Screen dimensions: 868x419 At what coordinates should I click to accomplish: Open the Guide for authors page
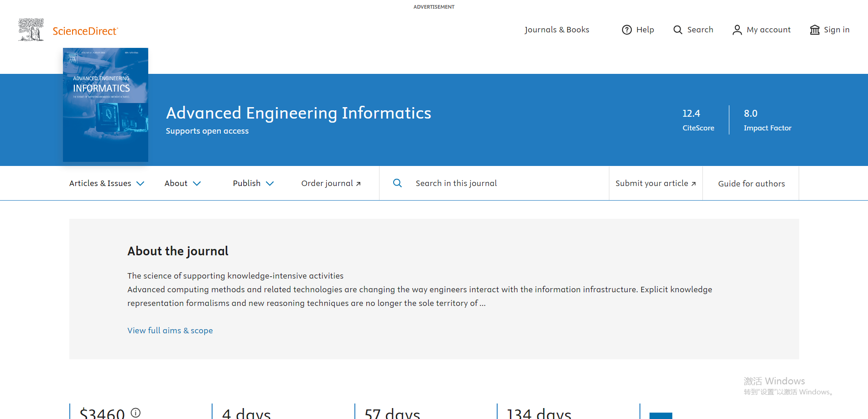click(751, 184)
